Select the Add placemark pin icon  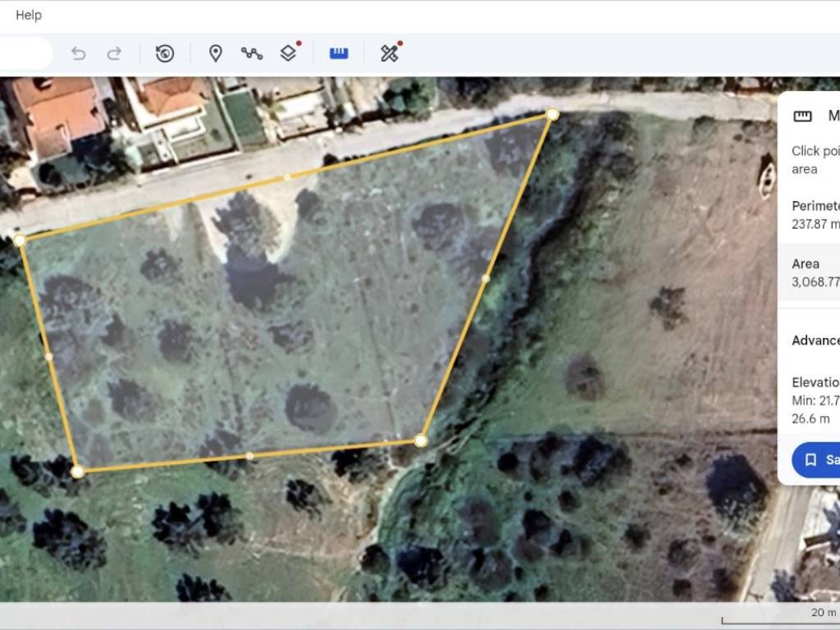pyautogui.click(x=216, y=53)
